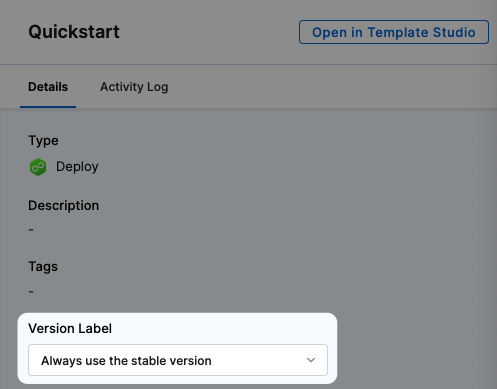Click the Version Label heading
Image resolution: width=497 pixels, height=389 pixels.
(70, 328)
